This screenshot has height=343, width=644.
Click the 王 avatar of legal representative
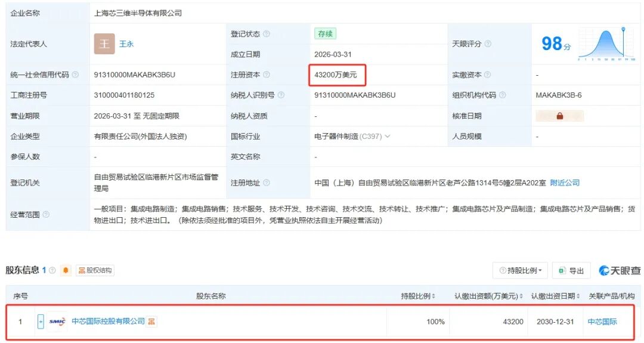click(104, 44)
